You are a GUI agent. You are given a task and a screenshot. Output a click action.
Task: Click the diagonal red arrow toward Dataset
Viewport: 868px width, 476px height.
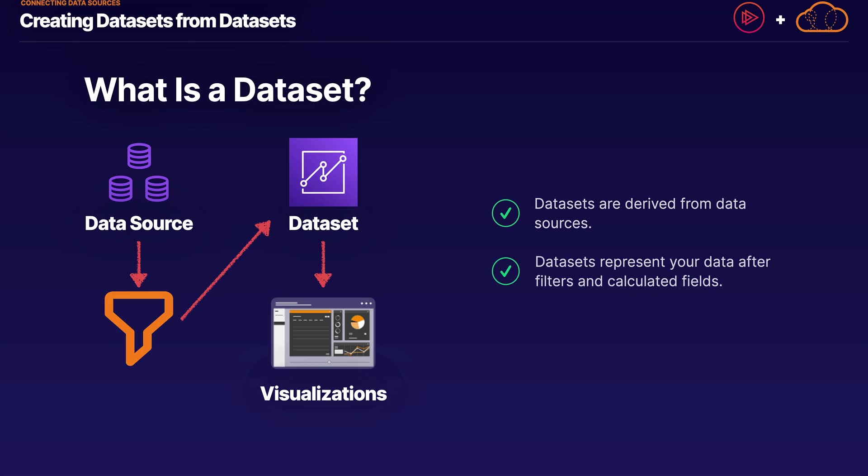coord(226,271)
